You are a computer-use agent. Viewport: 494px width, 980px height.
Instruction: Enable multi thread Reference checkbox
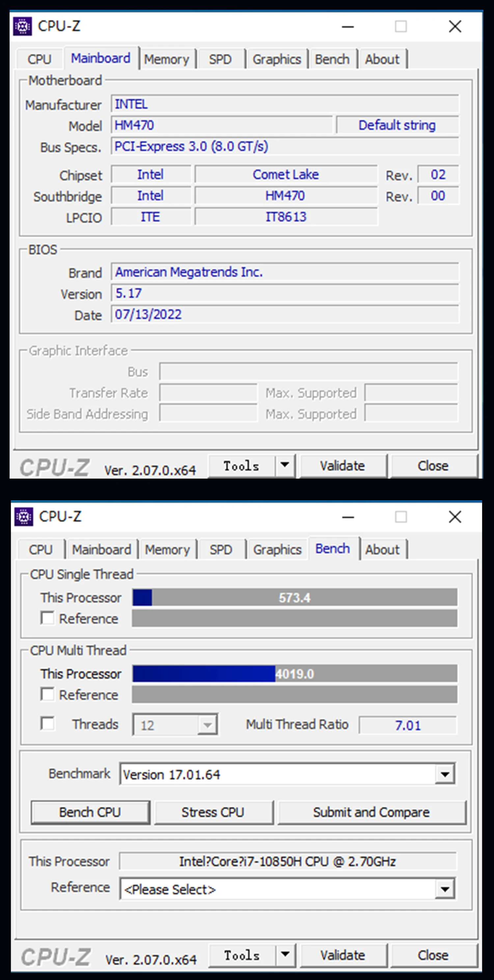[47, 694]
